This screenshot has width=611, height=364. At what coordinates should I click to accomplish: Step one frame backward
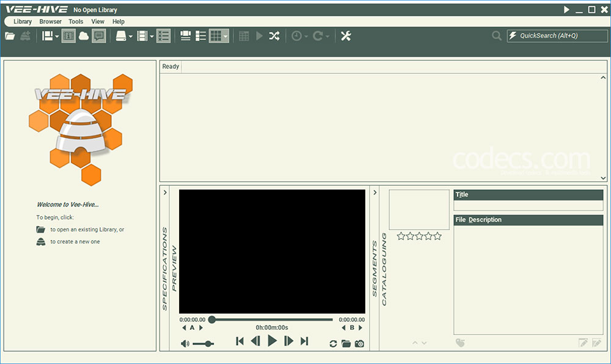coord(255,341)
